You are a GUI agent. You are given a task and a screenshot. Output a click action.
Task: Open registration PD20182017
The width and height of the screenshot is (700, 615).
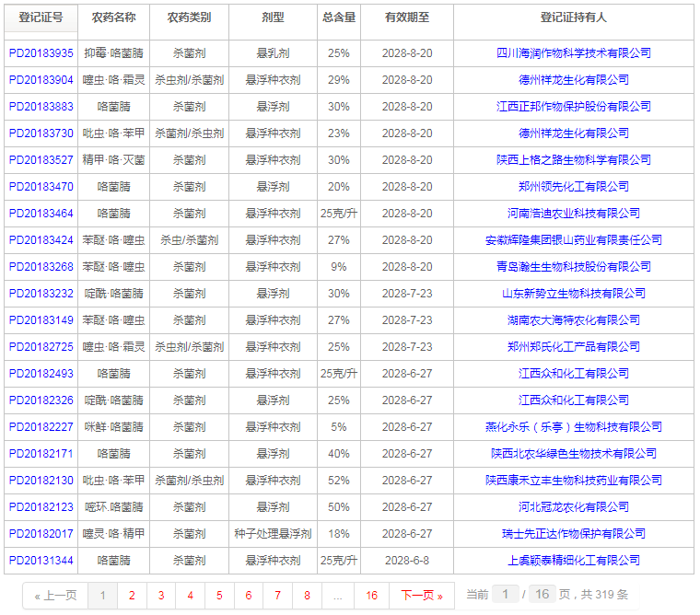[x=41, y=534]
